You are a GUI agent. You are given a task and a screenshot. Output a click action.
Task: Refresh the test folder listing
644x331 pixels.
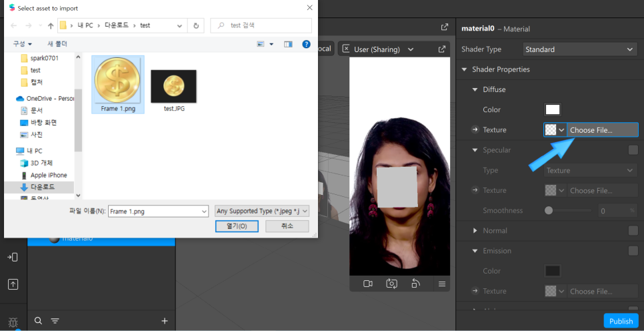[x=196, y=25]
